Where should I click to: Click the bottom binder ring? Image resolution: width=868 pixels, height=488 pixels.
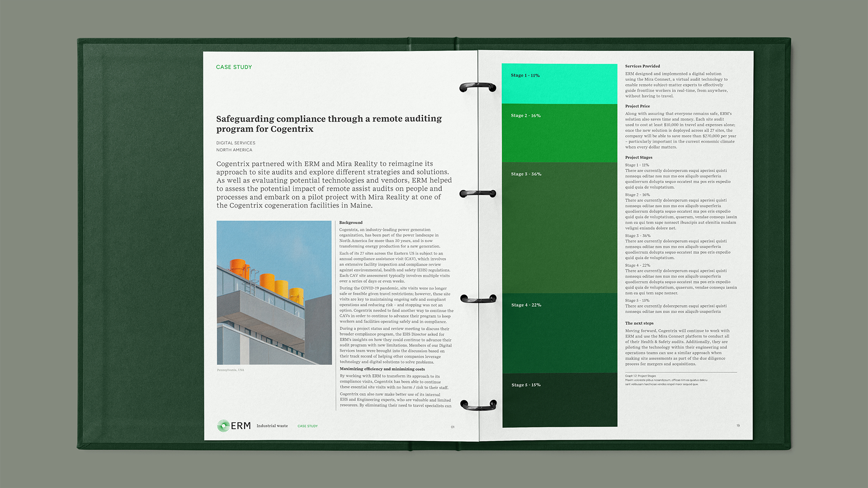478,405
